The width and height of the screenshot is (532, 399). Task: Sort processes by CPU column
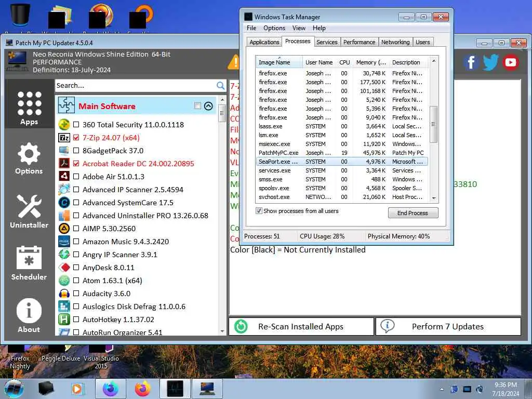[x=344, y=62]
